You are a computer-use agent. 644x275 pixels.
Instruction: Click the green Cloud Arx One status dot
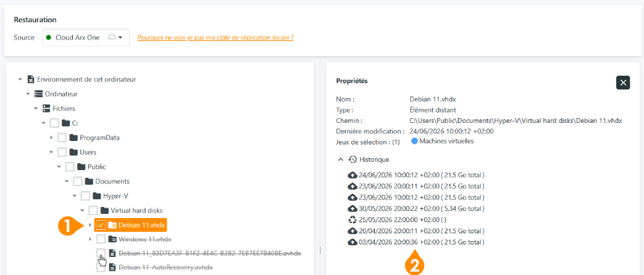tap(49, 37)
